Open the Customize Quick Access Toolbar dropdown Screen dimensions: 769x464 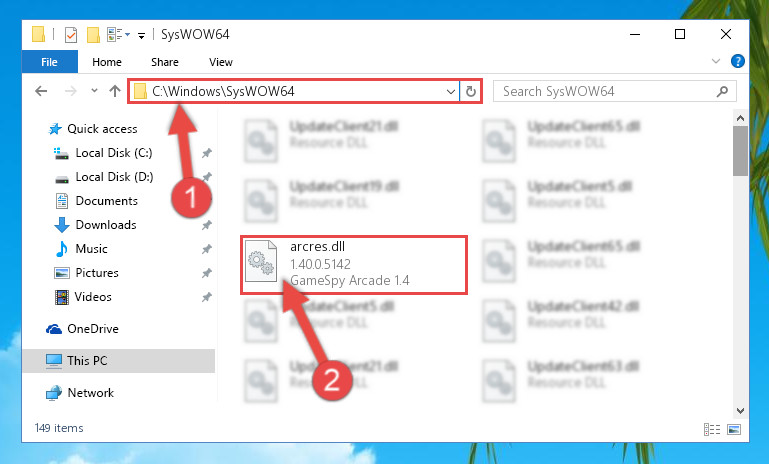[x=141, y=35]
